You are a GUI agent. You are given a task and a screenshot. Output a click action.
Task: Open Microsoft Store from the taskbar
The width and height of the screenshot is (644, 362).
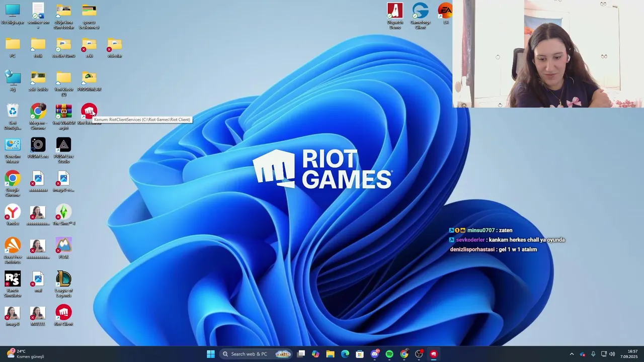point(360,354)
